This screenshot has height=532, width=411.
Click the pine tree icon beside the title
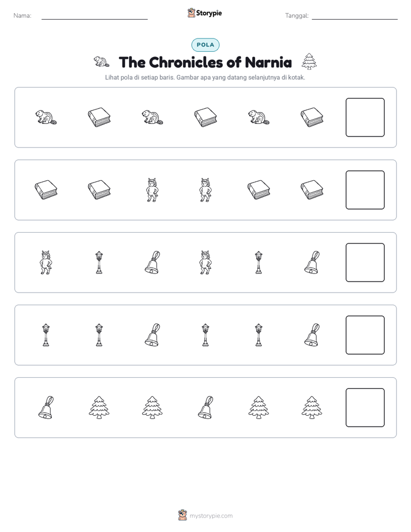tap(309, 62)
